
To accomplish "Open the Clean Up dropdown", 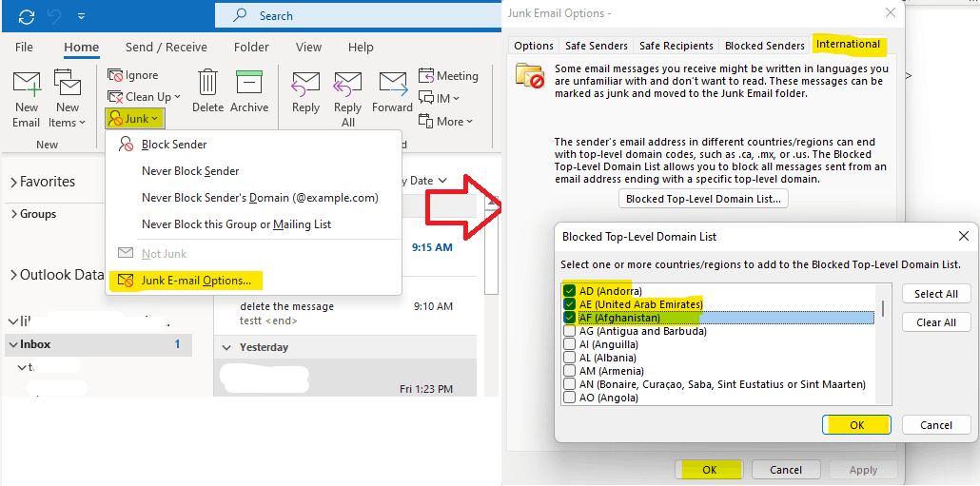I will pyautogui.click(x=145, y=97).
